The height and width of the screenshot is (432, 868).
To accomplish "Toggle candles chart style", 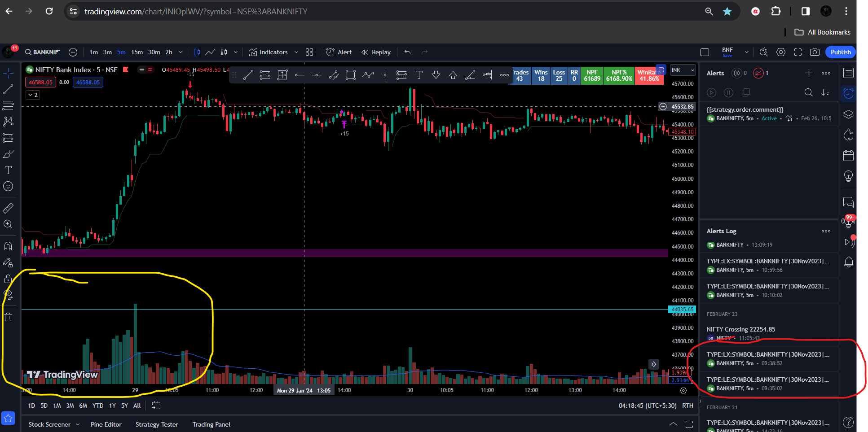I will click(x=197, y=52).
